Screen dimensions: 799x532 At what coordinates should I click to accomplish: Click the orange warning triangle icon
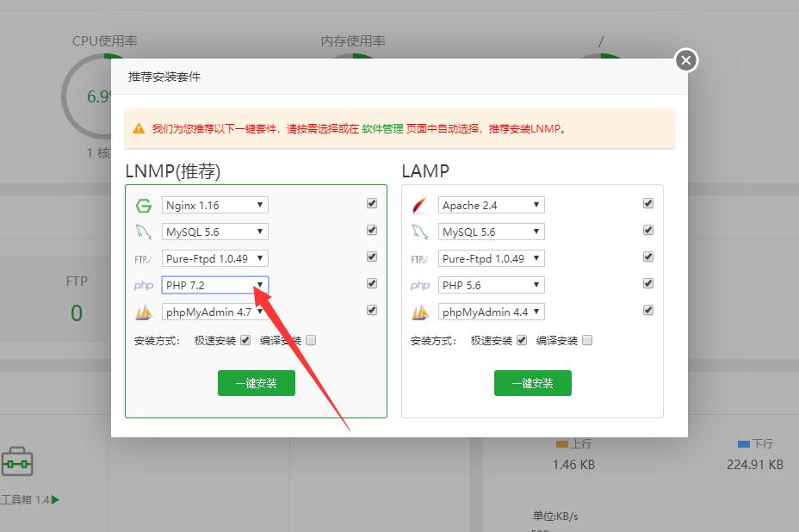click(x=139, y=128)
